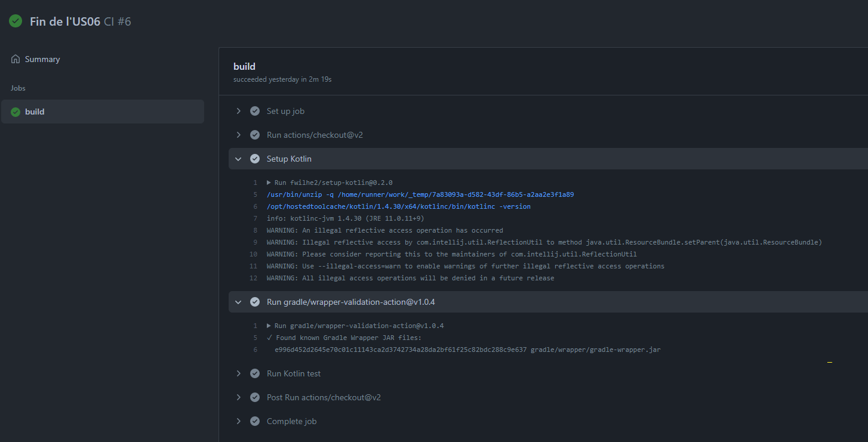This screenshot has height=442, width=868.
Task: Click the status check icon for Complete job
Action: click(x=255, y=421)
